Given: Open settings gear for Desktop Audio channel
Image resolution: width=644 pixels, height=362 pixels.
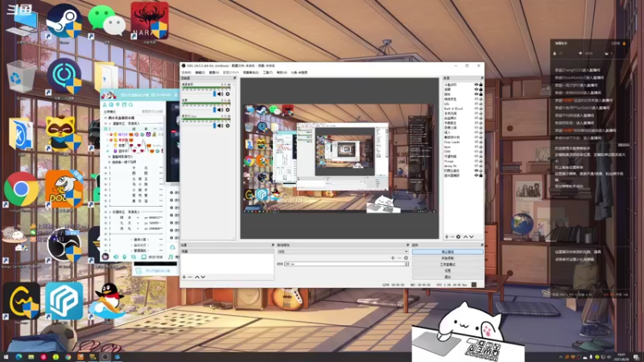Looking at the screenshot, I should point(228,94).
